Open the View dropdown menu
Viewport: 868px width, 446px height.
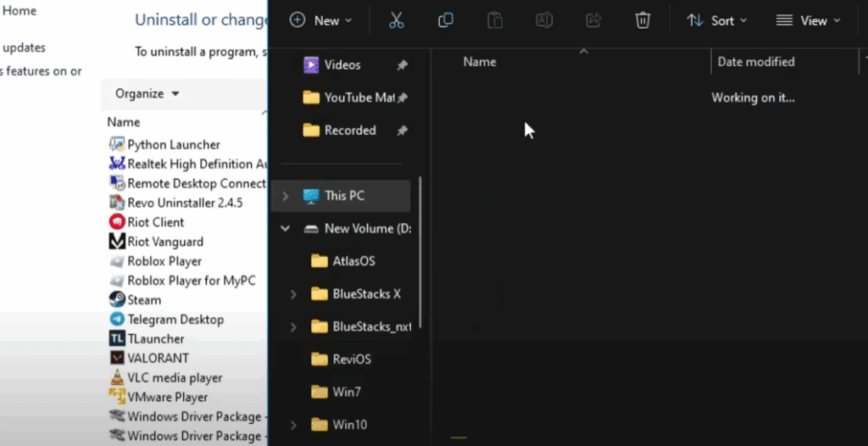[x=809, y=20]
